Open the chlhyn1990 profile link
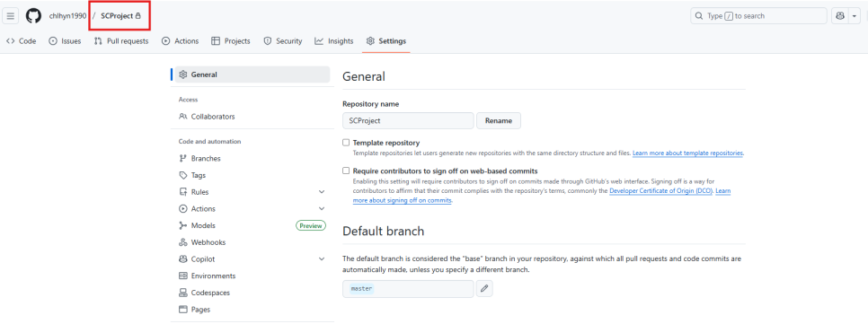868x324 pixels. 67,16
